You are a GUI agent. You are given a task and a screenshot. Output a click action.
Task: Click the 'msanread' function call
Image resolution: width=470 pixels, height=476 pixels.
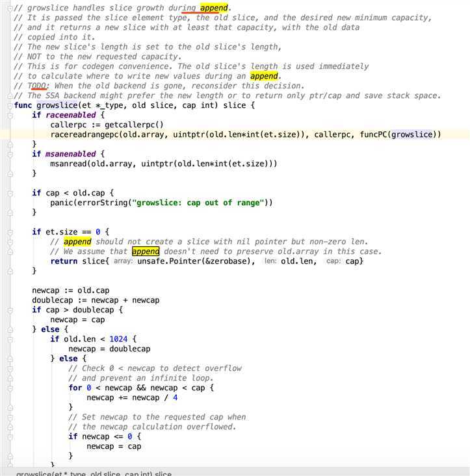click(x=69, y=164)
